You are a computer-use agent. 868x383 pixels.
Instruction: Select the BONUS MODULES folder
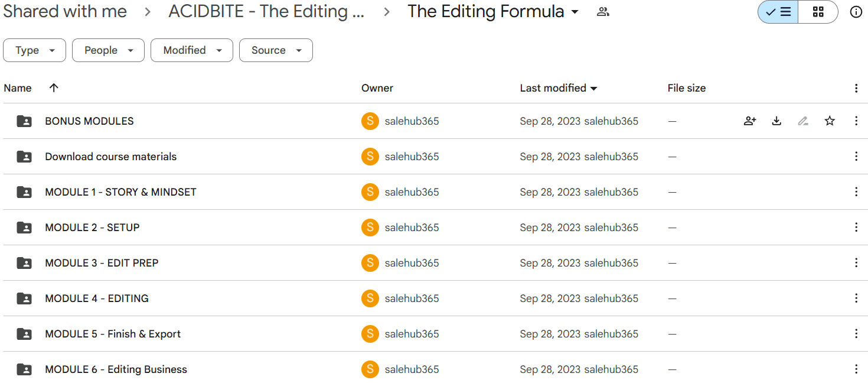pyautogui.click(x=434, y=121)
